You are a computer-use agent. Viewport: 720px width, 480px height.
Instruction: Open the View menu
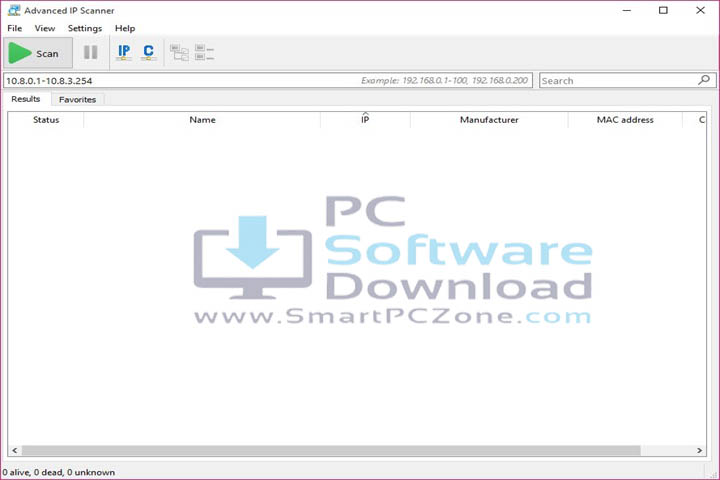(45, 28)
